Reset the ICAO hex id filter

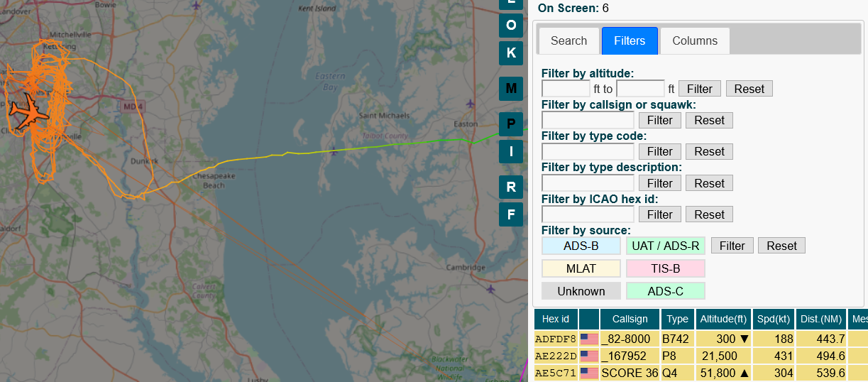710,214
